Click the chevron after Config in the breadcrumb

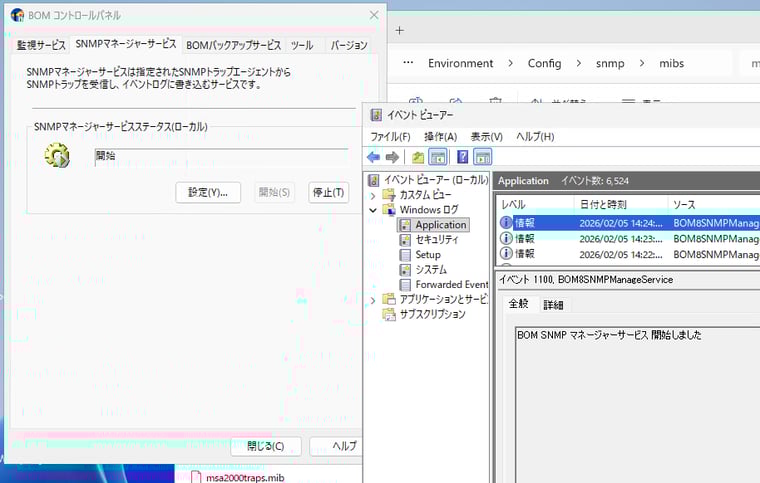pos(579,63)
